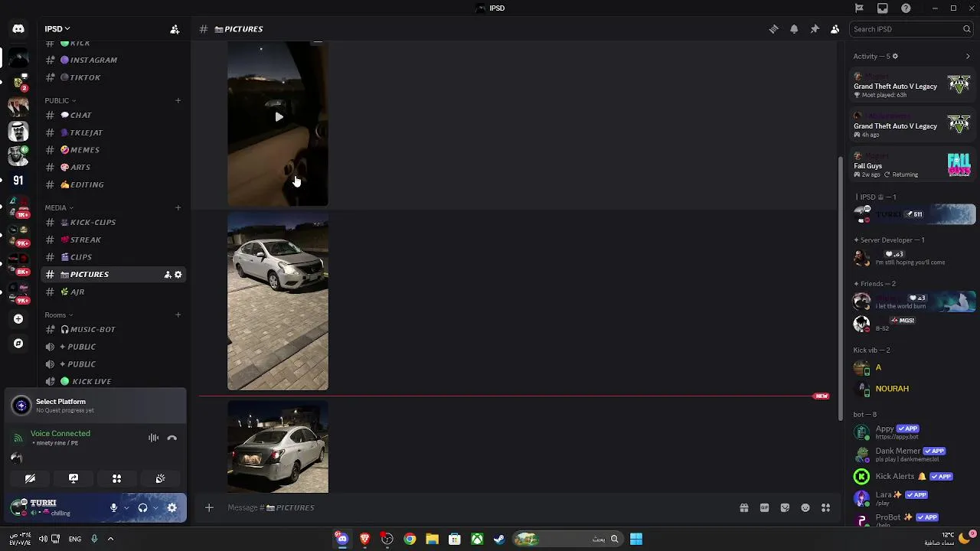Toggle microphone mute in user panel
This screenshot has height=551, width=980.
coord(113,507)
